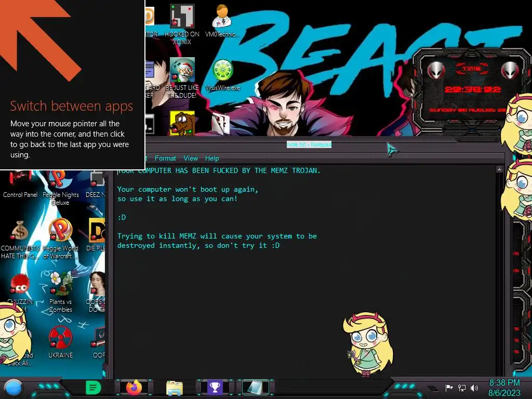Click the left alien head on clock widget
Screen dimensions: 532x399
point(436,70)
